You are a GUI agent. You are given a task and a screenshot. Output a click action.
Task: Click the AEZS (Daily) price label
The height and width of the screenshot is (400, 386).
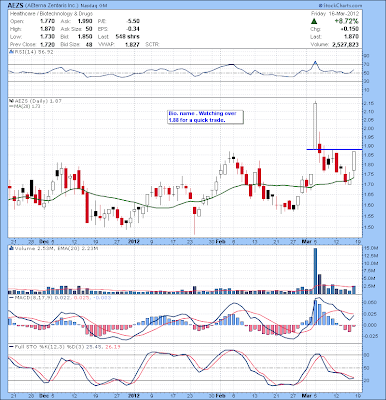coord(38,101)
